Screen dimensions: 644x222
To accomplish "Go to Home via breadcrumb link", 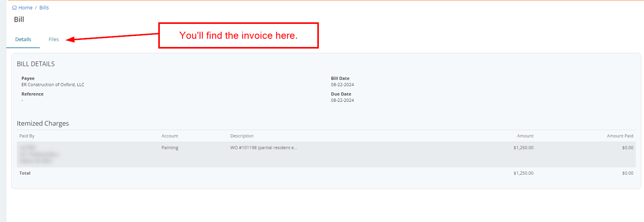I will pos(25,7).
